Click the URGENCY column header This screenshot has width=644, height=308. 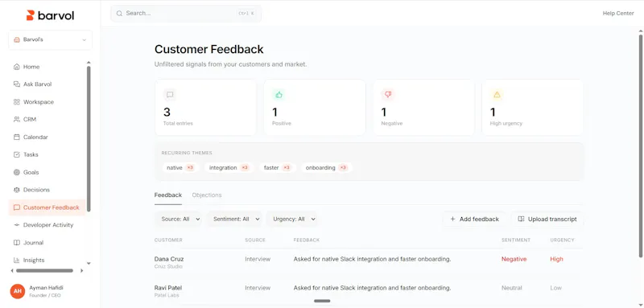562,240
